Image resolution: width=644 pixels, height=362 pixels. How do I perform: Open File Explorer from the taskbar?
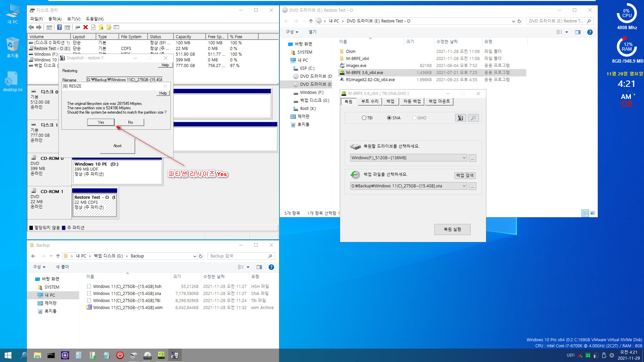(37, 355)
